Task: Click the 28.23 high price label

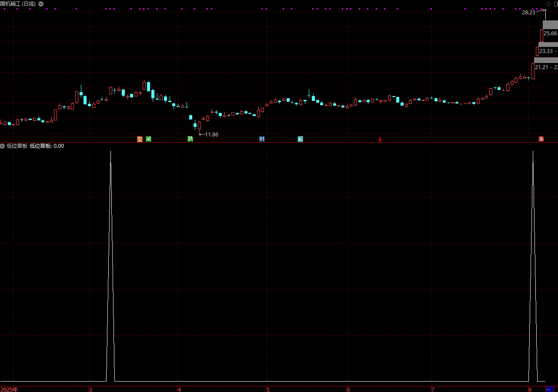Action: coord(528,13)
